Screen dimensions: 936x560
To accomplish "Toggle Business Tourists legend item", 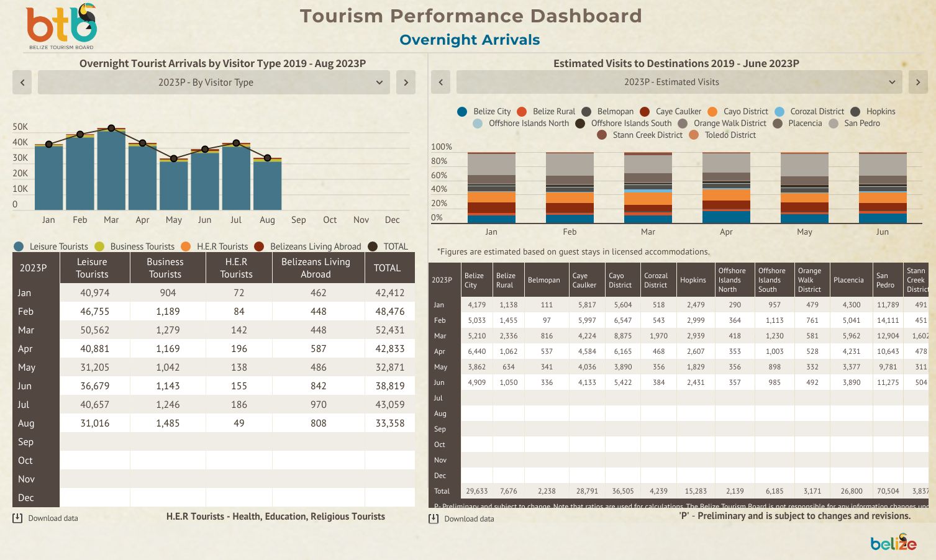I will 135,246.
